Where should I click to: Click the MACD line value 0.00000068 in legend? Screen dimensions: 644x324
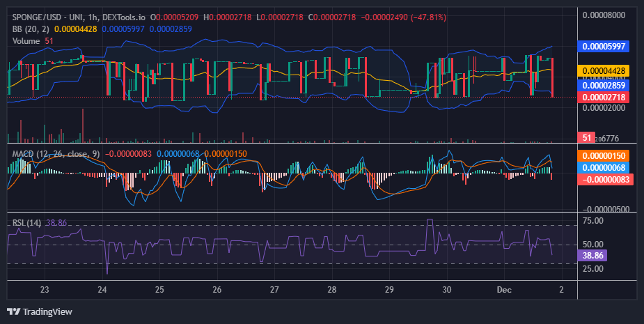[178, 154]
